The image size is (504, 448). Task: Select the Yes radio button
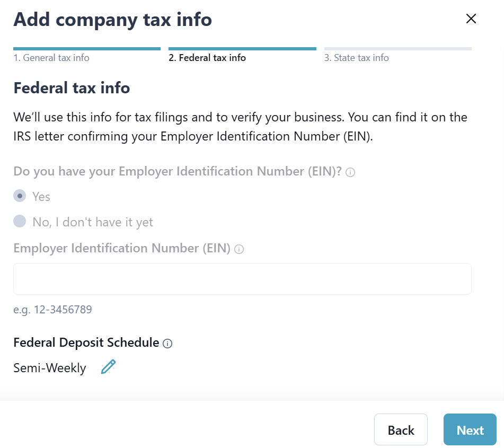tap(20, 196)
